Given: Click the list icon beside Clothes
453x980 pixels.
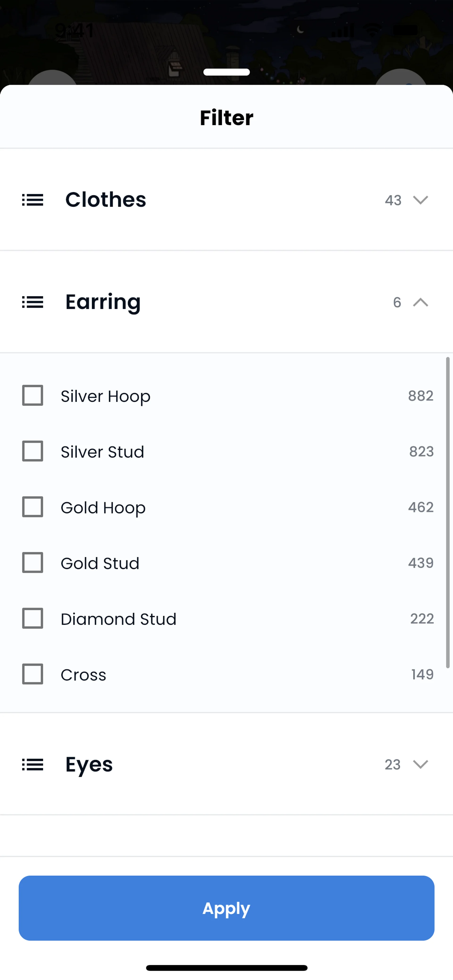Looking at the screenshot, I should tap(32, 200).
